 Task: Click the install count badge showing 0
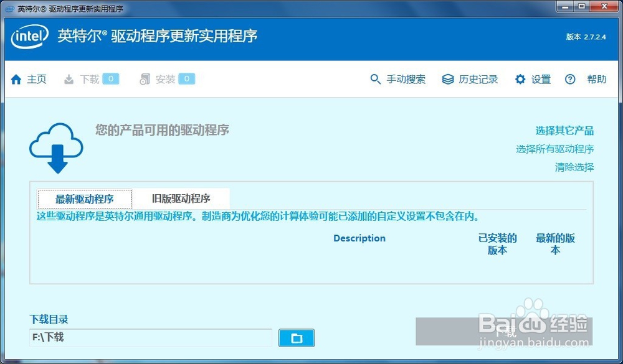(x=187, y=79)
